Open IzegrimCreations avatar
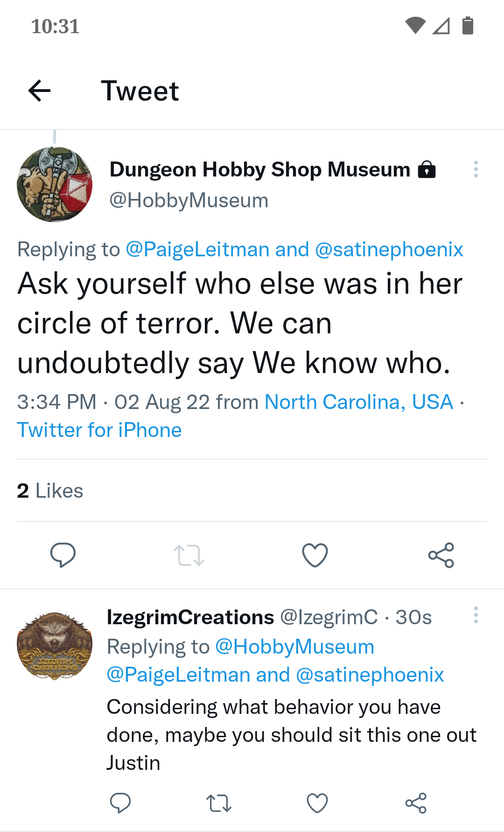The height and width of the screenshot is (832, 504). coord(55,646)
